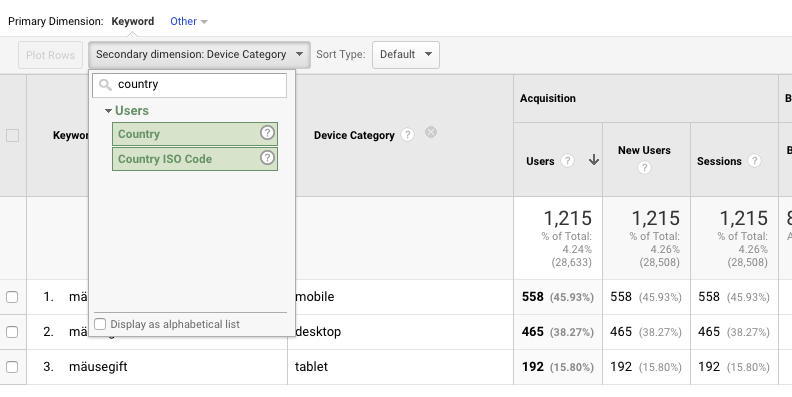Screen dimensions: 792x397
Task: Open help icon under New Users header
Action: [644, 168]
